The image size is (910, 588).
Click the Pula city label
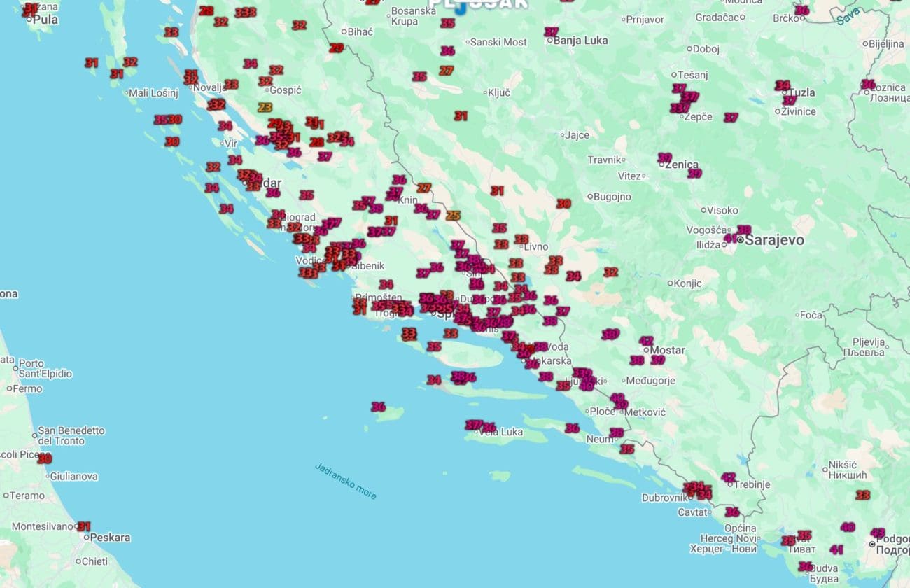46,20
